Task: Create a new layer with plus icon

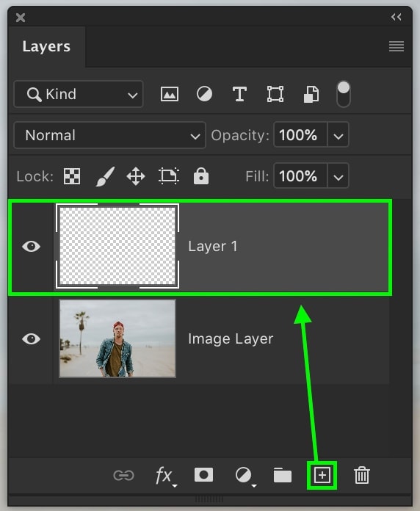Action: click(322, 476)
